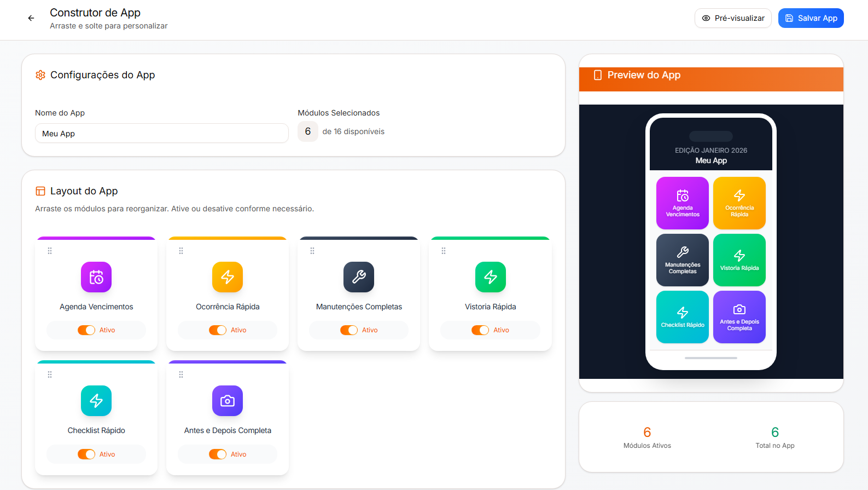Turn off Manutenções Completas Ativo switch

pyautogui.click(x=349, y=330)
